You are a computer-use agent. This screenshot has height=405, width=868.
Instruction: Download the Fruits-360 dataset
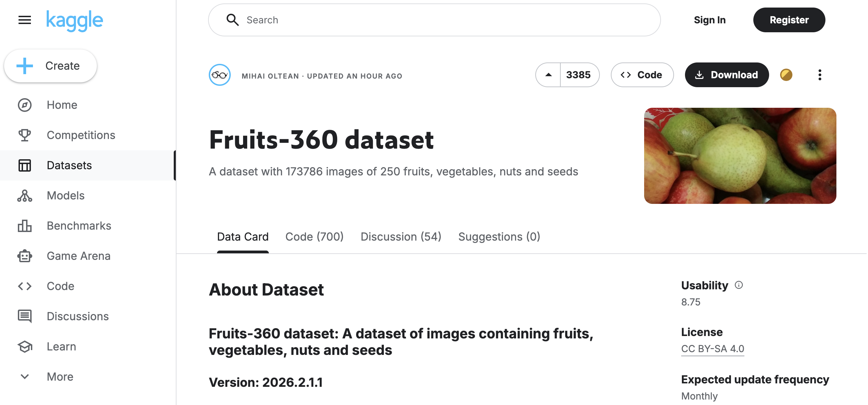(x=727, y=75)
